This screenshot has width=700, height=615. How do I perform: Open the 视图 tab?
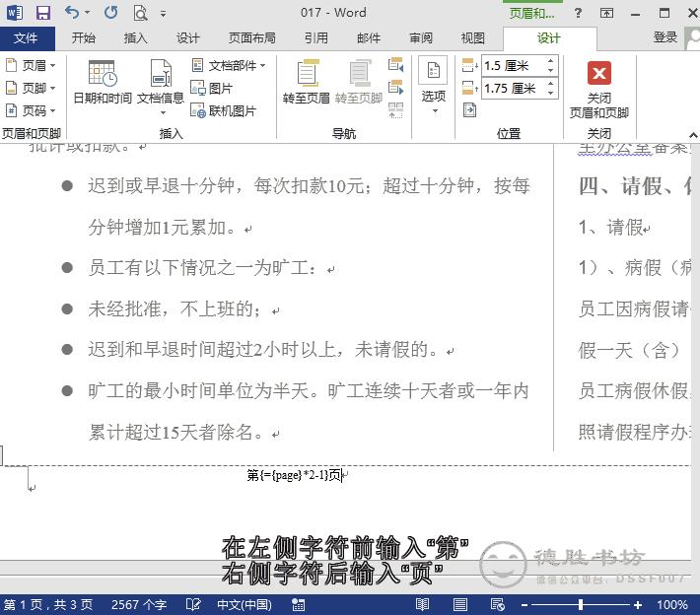coord(473,38)
